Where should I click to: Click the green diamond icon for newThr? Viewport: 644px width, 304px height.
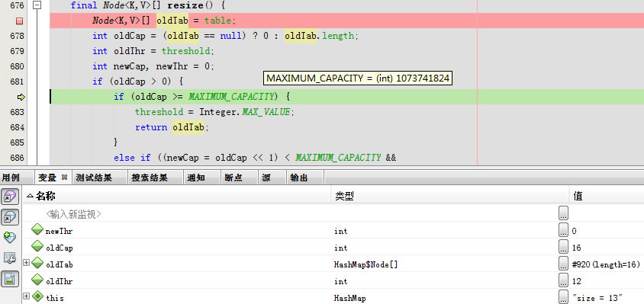point(37,230)
